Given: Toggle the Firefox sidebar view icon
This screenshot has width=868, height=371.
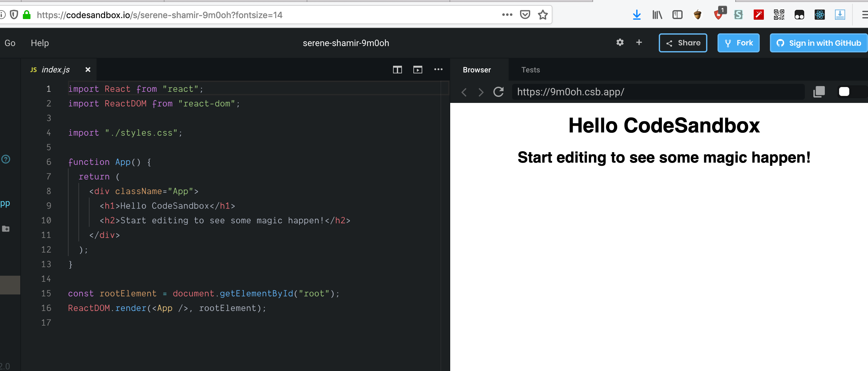Looking at the screenshot, I should (x=677, y=15).
